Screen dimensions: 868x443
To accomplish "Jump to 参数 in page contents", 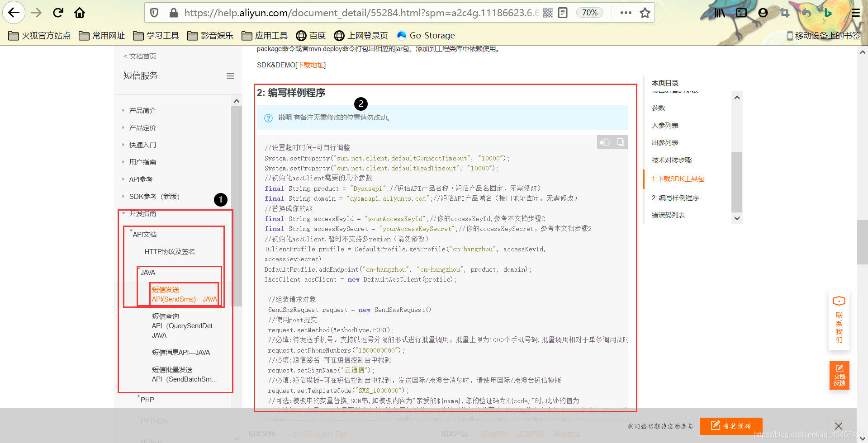I will 658,108.
